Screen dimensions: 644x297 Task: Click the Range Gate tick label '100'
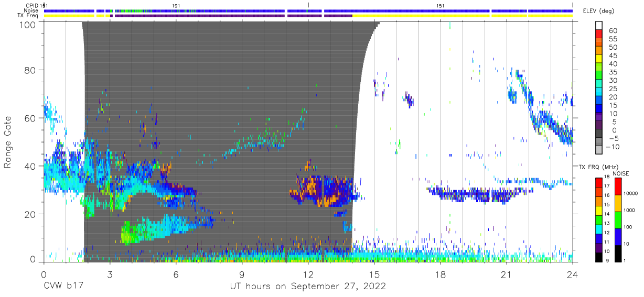click(x=27, y=24)
